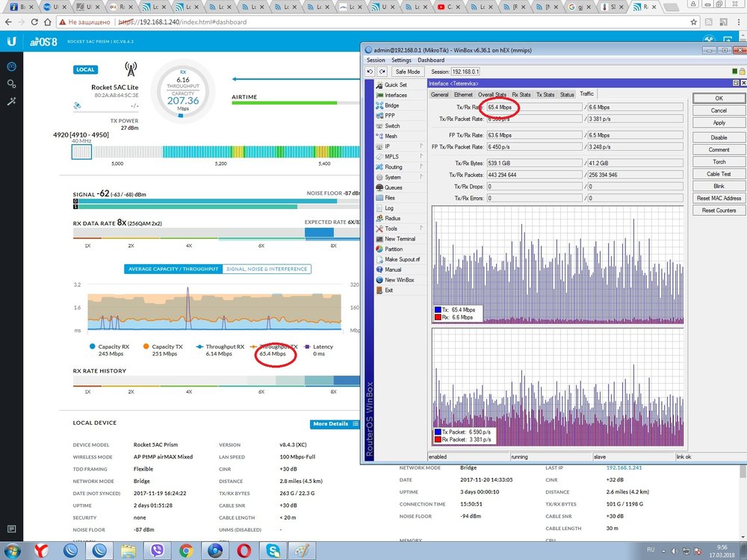Click the WinBox redo arrow icon

[382, 72]
